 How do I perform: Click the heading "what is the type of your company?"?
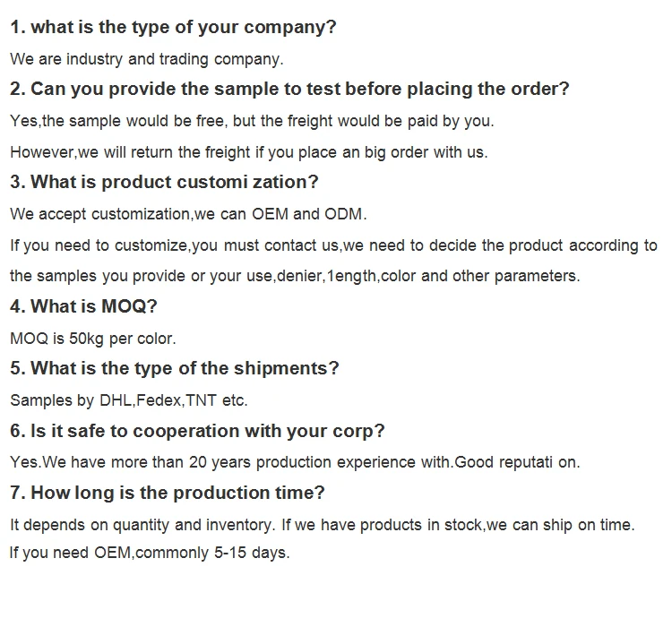point(173,27)
